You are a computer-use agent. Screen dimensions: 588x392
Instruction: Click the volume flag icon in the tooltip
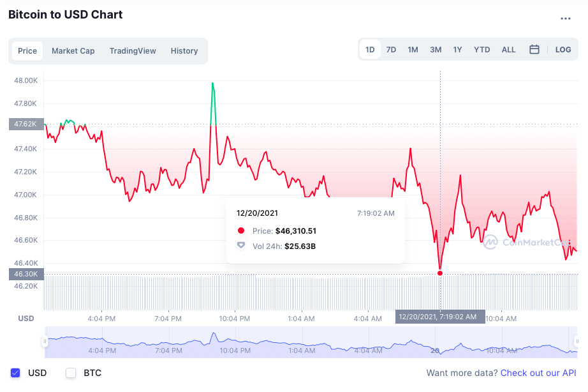240,246
